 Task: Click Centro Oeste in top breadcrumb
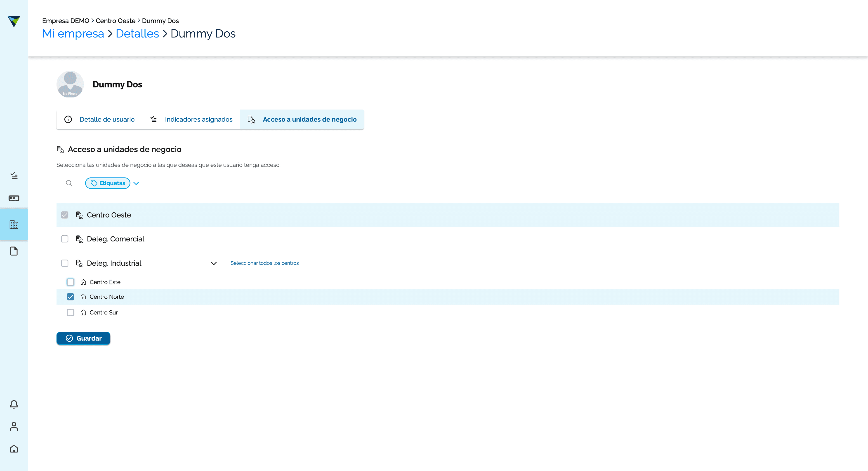[116, 21]
